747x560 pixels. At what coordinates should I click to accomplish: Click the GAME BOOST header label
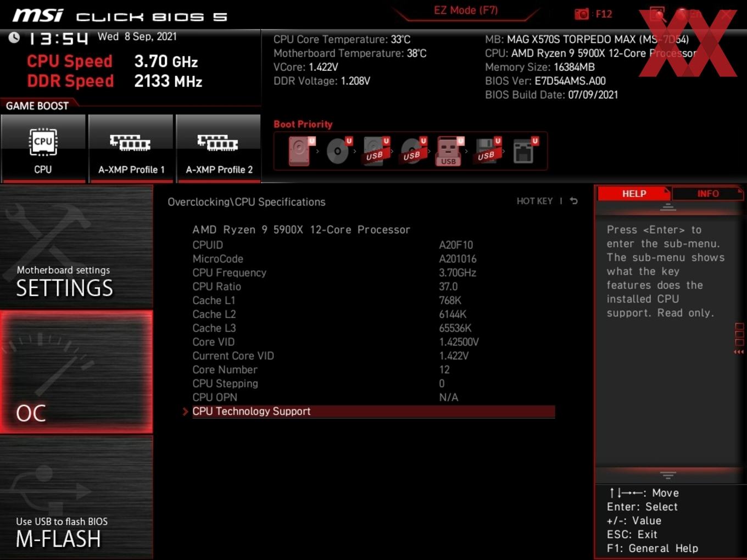coord(37,106)
